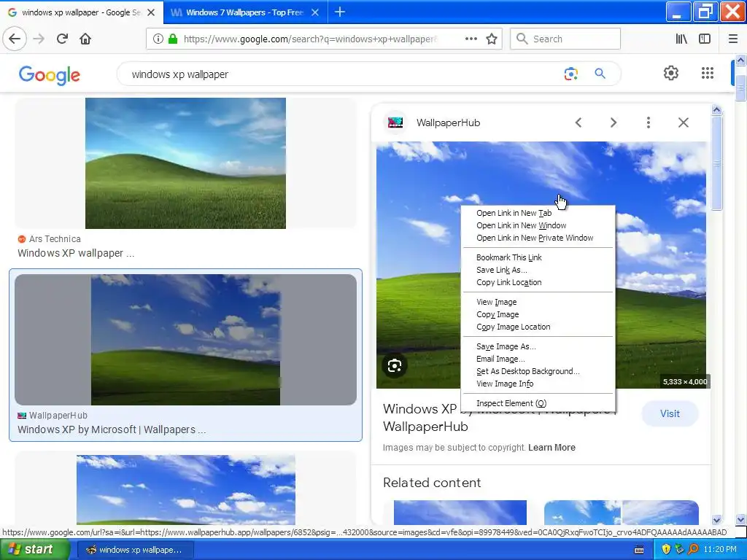Close the Windows 7 Wallpapers tab
This screenshot has height=560, width=747.
point(315,12)
